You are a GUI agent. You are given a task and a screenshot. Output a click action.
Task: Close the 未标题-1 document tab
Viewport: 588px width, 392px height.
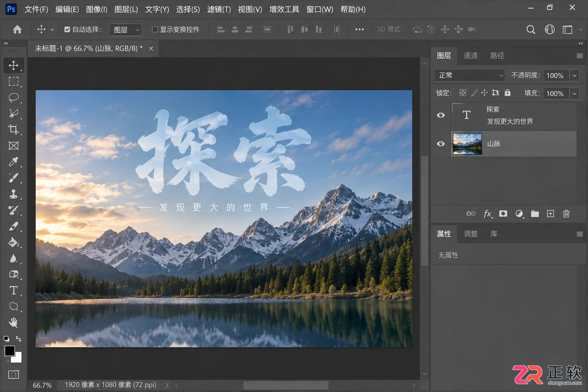[x=151, y=48]
